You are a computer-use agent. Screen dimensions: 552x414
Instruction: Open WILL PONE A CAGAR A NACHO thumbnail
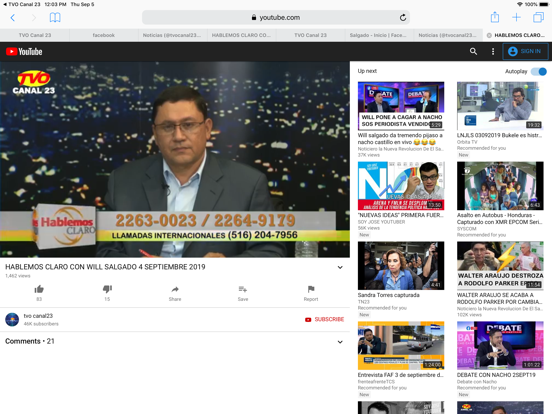tap(401, 106)
